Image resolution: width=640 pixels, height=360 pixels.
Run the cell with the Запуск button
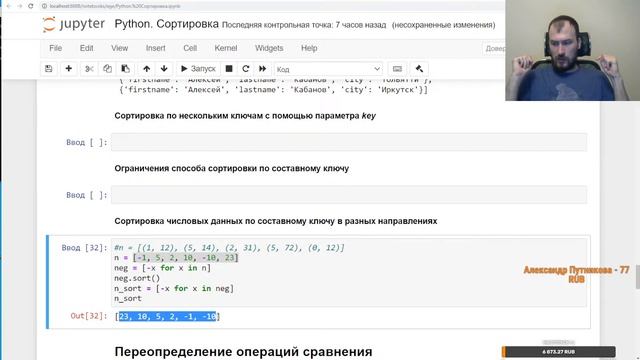tap(198, 69)
